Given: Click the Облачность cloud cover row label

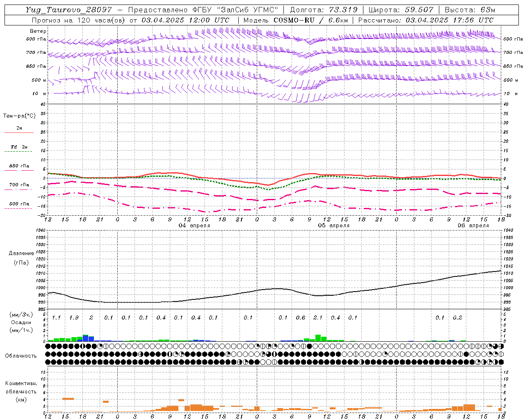Looking at the screenshot, I should pos(21,356).
